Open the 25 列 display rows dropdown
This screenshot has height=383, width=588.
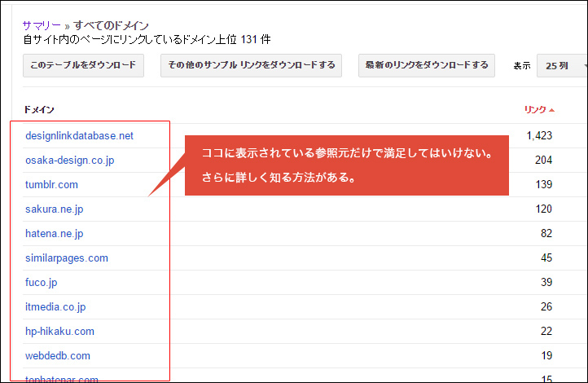pos(562,66)
